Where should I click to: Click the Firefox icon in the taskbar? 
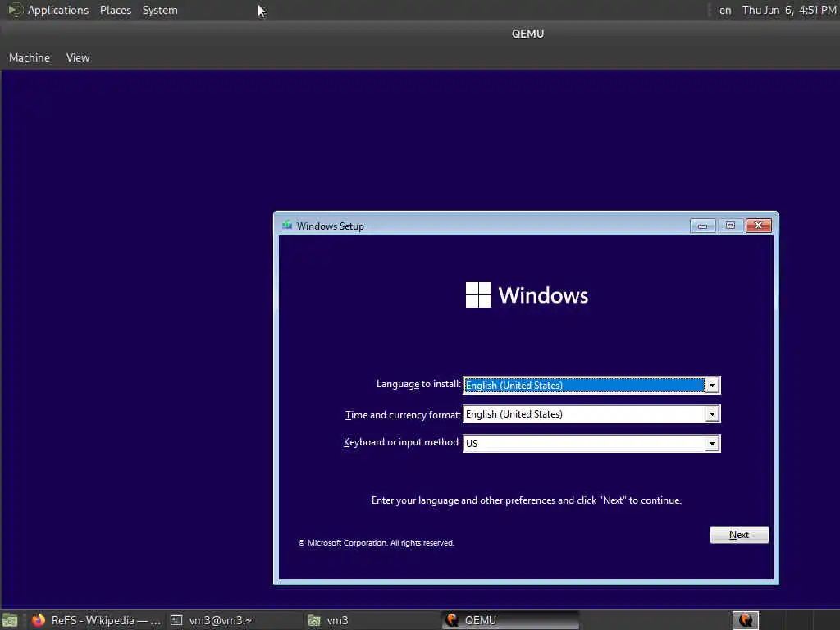tap(39, 620)
